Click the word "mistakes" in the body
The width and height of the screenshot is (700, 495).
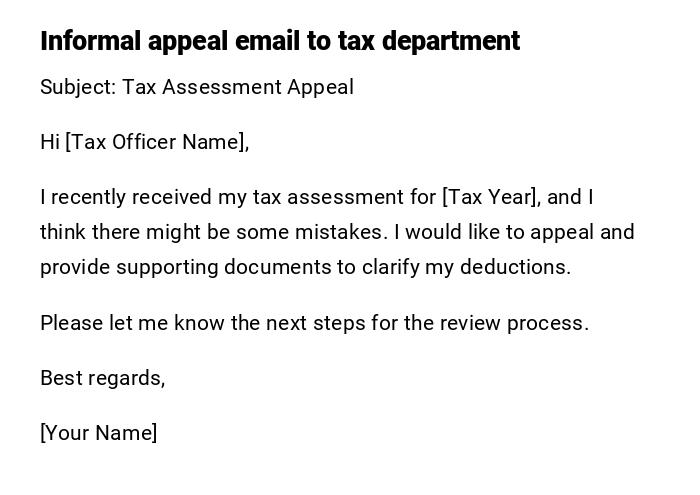coord(339,233)
